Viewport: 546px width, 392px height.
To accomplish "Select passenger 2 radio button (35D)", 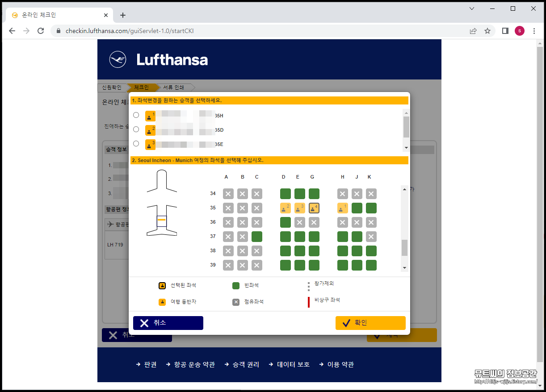I will pyautogui.click(x=136, y=129).
